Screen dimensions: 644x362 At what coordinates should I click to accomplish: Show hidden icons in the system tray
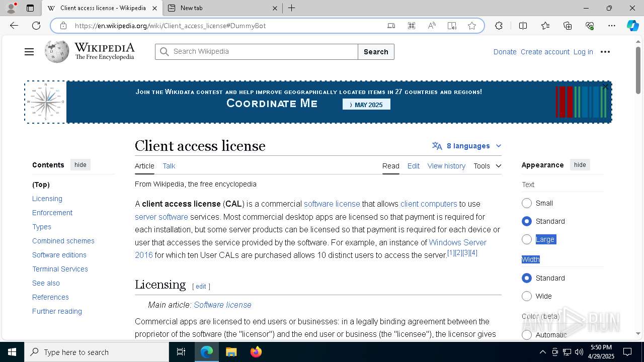coord(542,352)
